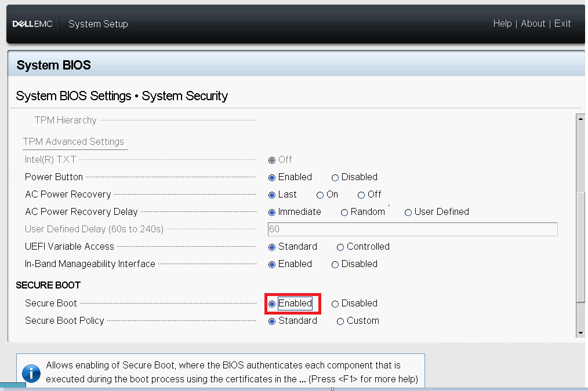
Task: Set UEFI Variable Access to Controlled
Action: [340, 246]
